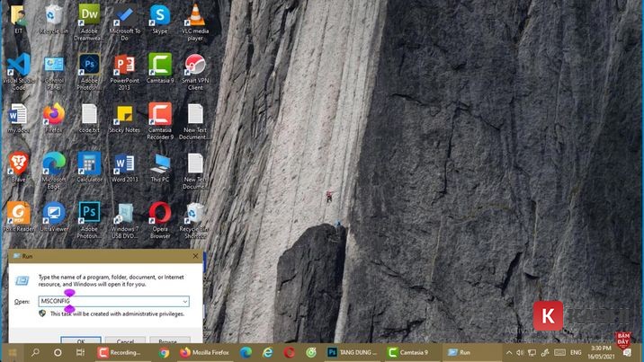
Task: Expand the Open field dropdown in Run
Action: pos(184,301)
